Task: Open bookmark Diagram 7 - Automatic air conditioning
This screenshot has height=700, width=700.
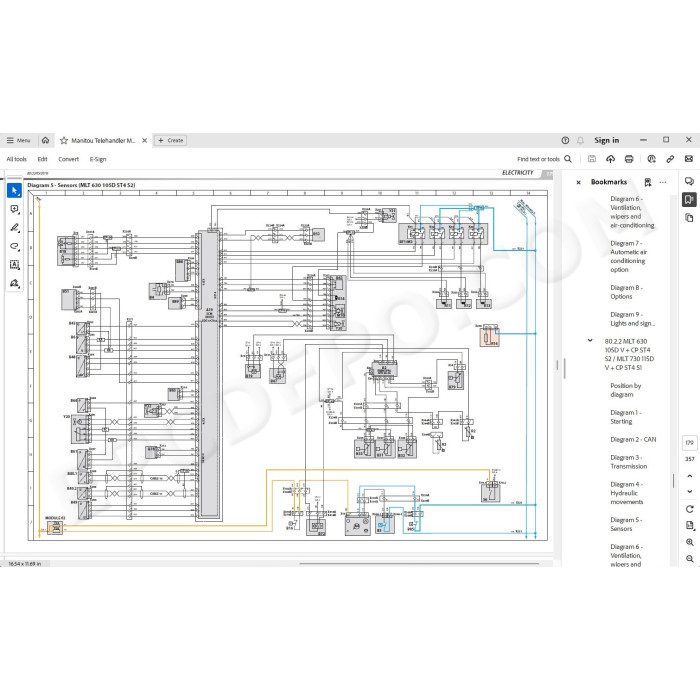Action: tap(629, 256)
